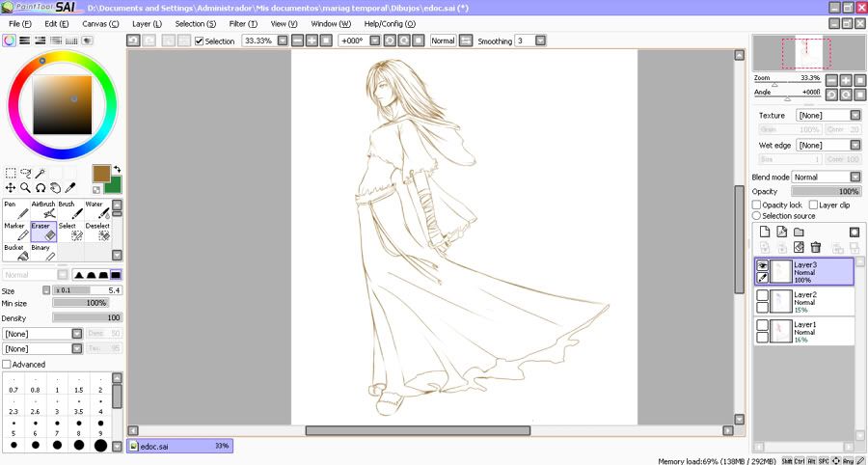Open the Filter menu
This screenshot has height=465, width=868.
pyautogui.click(x=244, y=24)
